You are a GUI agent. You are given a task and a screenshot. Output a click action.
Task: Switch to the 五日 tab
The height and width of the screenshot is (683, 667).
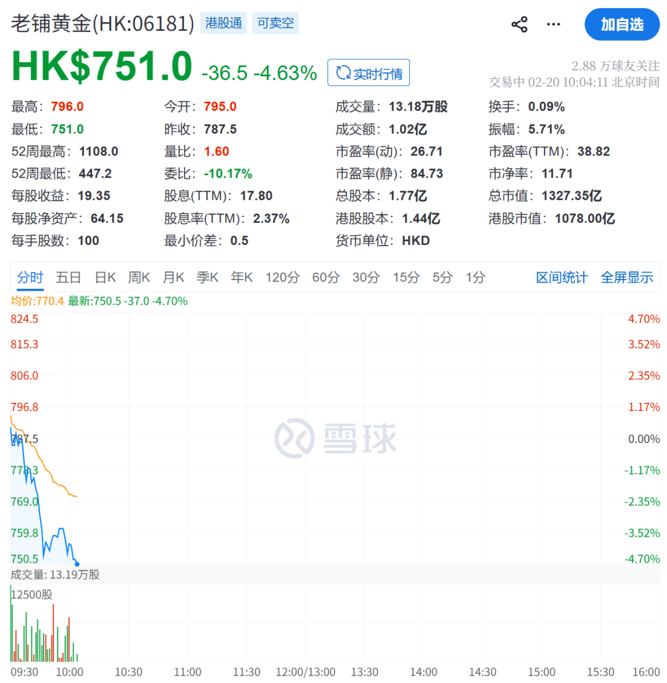pyautogui.click(x=68, y=277)
